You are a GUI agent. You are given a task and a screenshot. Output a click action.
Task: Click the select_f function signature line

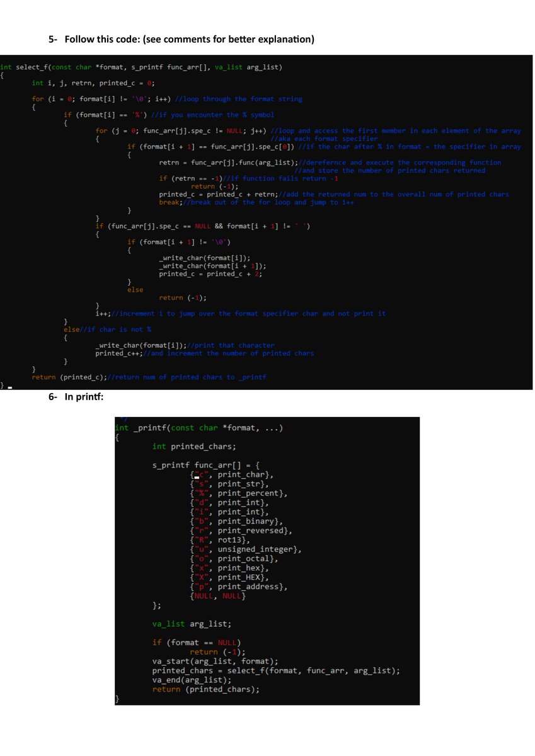(x=141, y=67)
